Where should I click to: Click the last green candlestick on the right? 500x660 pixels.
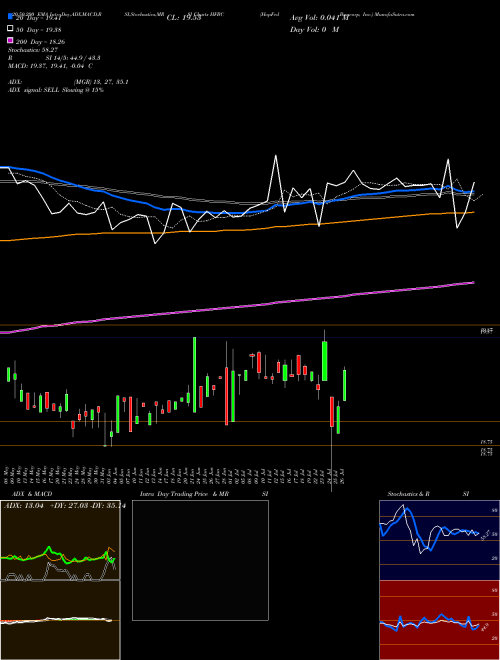pos(345,385)
